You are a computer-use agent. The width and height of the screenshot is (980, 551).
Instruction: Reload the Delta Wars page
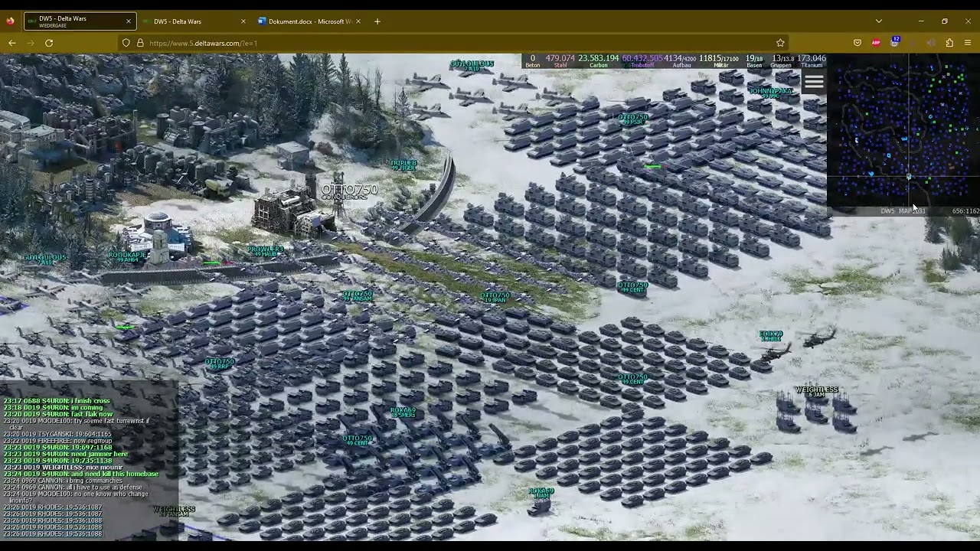coord(49,43)
